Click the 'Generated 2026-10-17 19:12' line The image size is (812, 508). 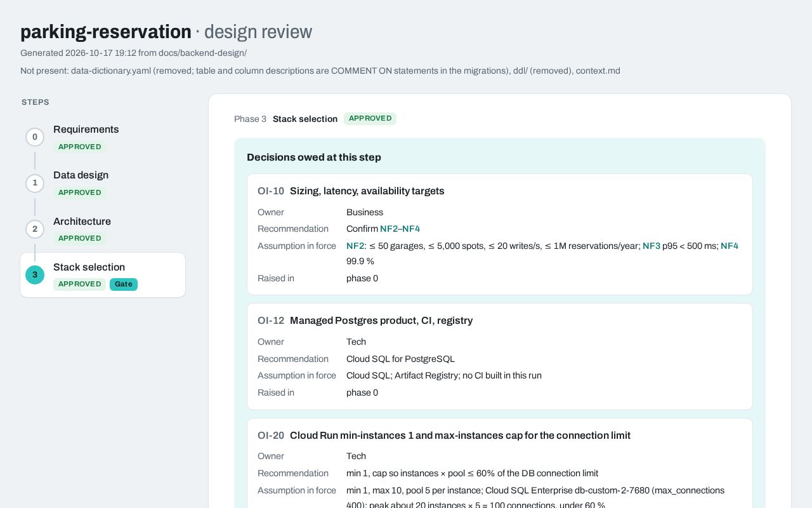click(x=133, y=53)
